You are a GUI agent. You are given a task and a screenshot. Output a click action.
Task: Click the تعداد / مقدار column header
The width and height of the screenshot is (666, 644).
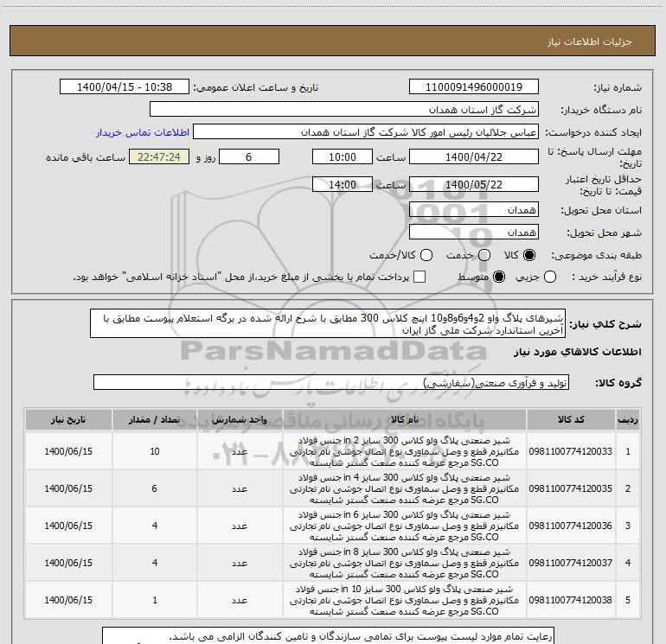[155, 419]
